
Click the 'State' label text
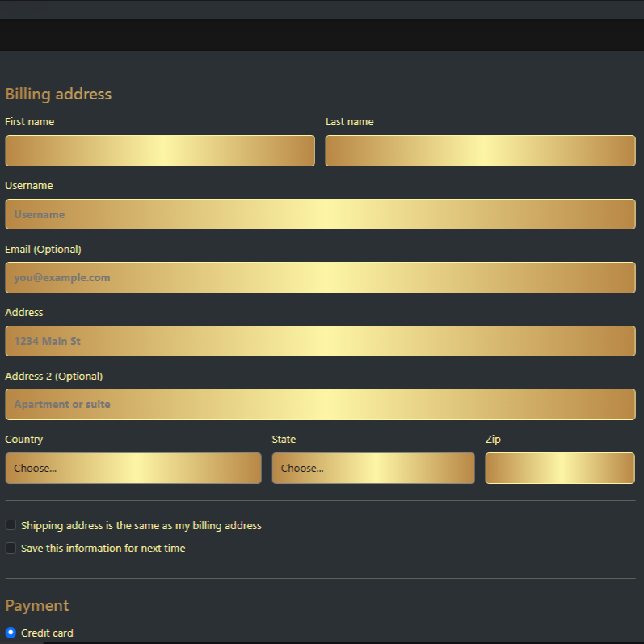click(284, 440)
